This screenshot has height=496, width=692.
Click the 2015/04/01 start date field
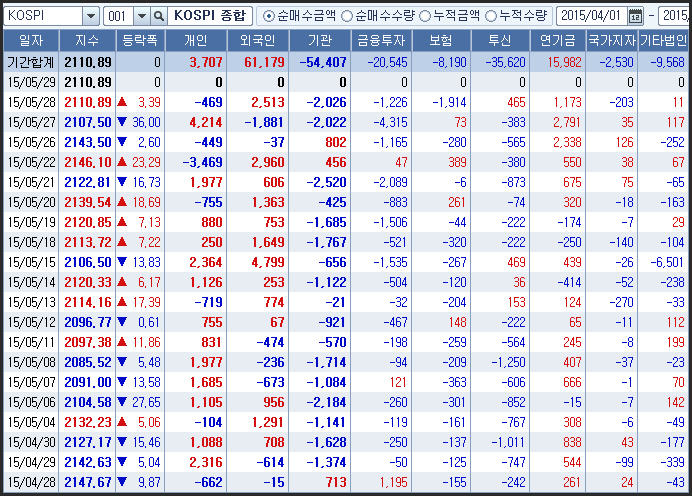tap(592, 16)
